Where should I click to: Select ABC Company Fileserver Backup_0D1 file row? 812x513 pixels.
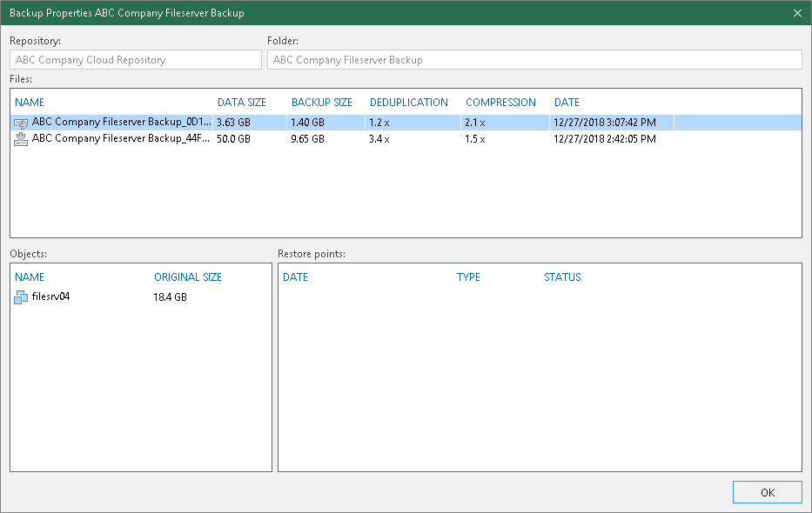(406, 123)
